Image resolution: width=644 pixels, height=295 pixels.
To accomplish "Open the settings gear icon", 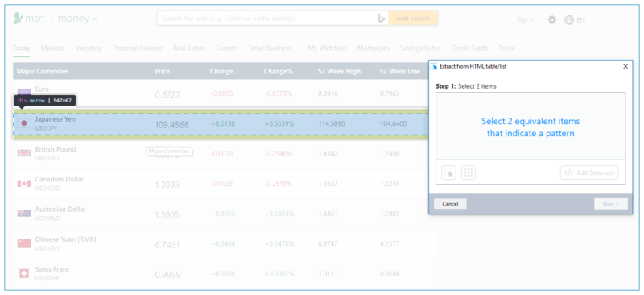I will [x=552, y=19].
